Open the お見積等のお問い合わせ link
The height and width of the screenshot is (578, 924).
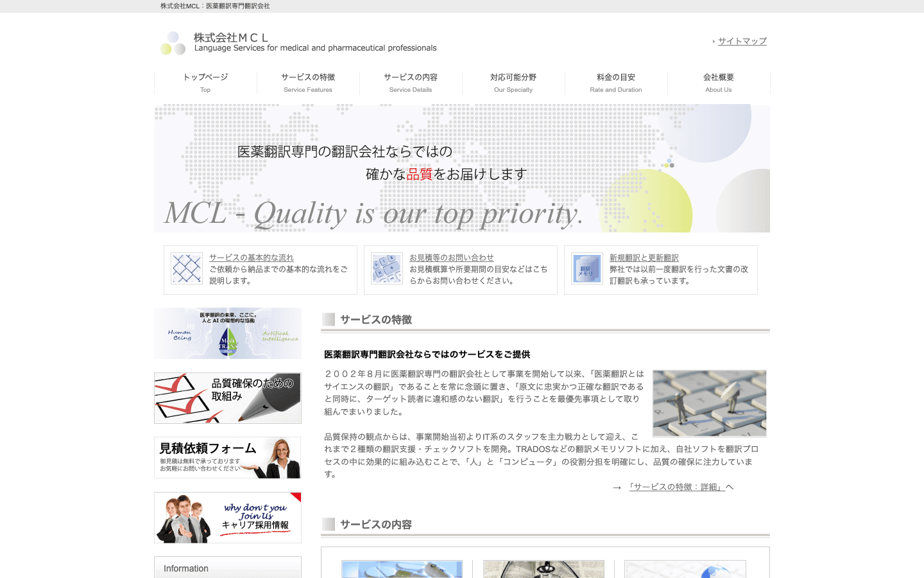click(452, 258)
